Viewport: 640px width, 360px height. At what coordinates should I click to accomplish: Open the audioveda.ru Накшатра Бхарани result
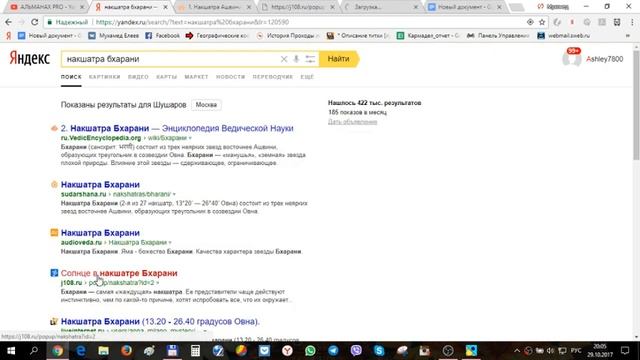coord(100,233)
